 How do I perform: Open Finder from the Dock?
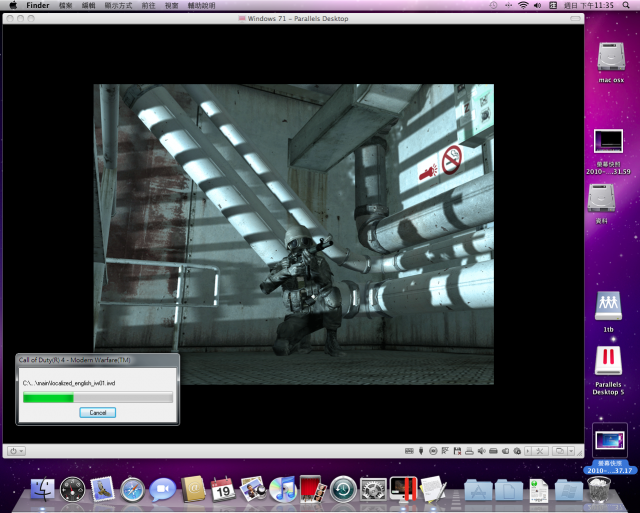(42, 489)
